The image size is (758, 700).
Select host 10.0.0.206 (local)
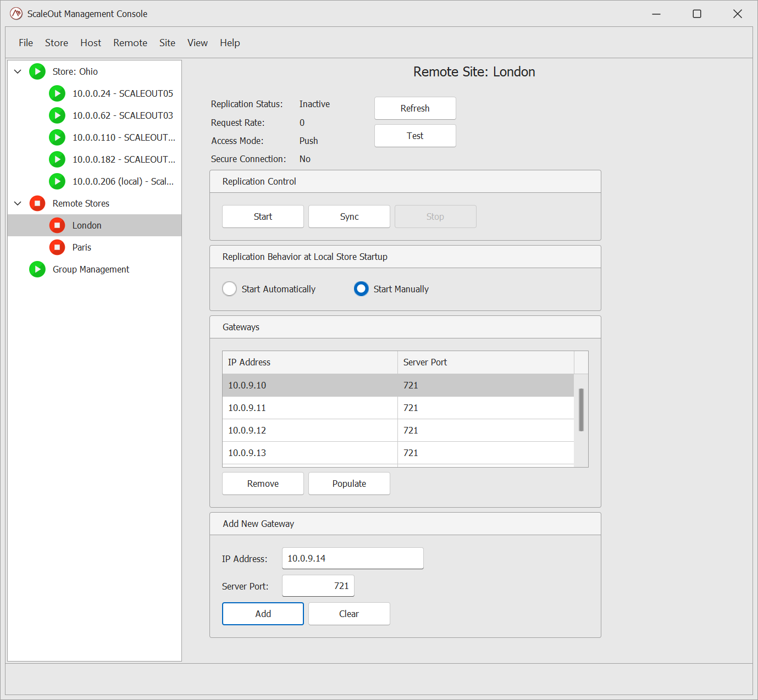[x=95, y=181]
